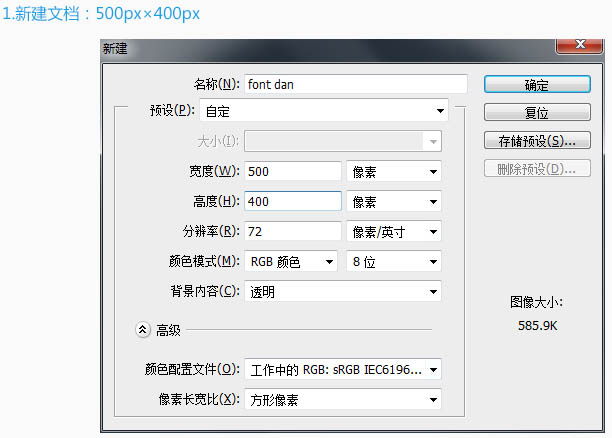The image size is (612, 438).
Task: Open the 大小 size dropdown
Action: 343,141
